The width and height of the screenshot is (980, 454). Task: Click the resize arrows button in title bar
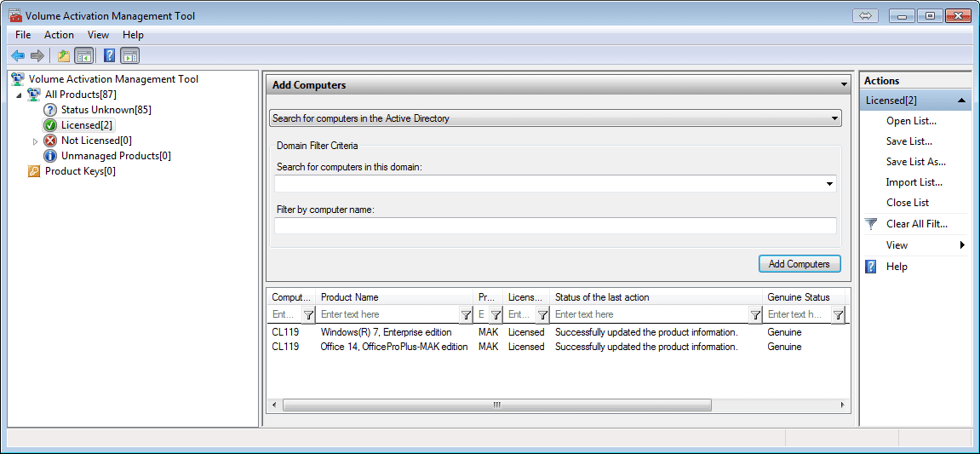[x=866, y=16]
